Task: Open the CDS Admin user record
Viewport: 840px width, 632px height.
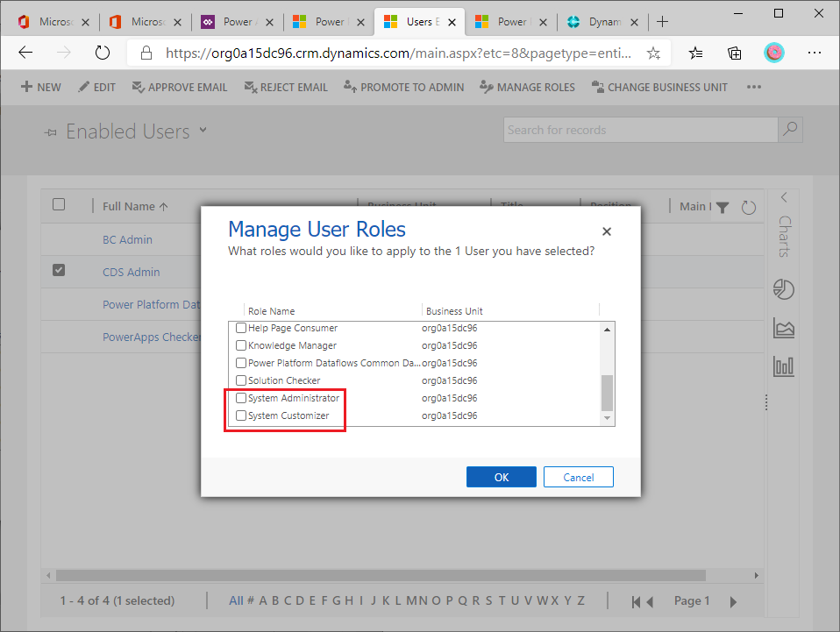Action: click(132, 272)
